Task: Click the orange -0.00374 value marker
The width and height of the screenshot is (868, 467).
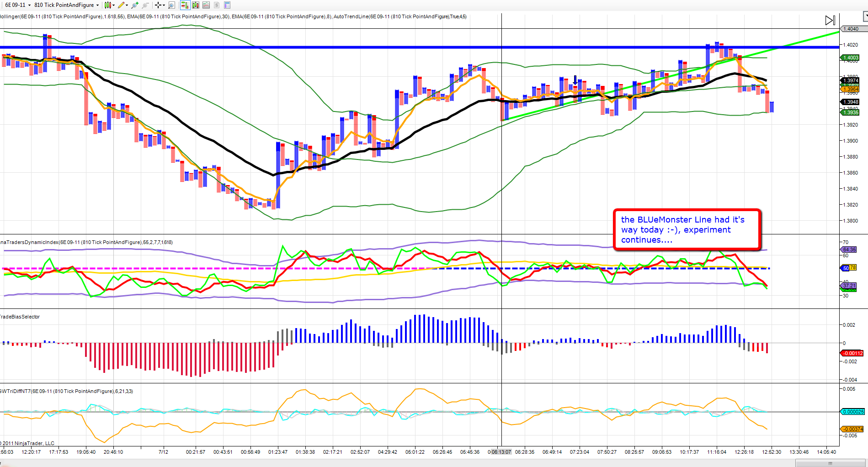Action: pos(852,429)
